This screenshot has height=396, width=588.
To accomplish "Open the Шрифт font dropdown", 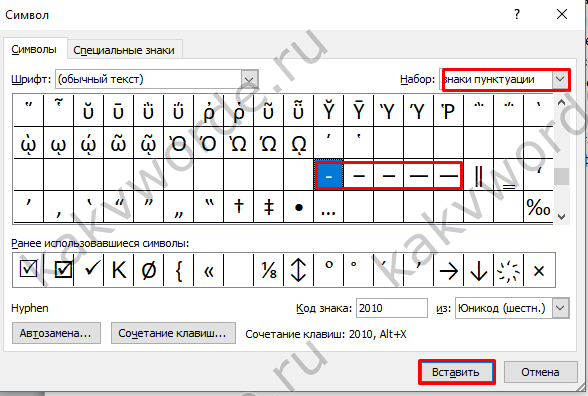I will [249, 80].
